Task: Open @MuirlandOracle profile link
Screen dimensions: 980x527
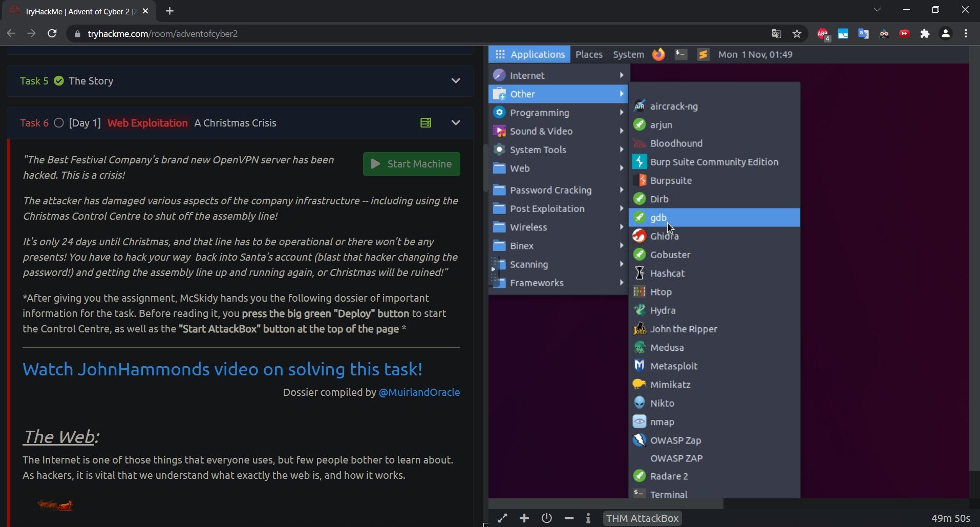Action: point(419,392)
